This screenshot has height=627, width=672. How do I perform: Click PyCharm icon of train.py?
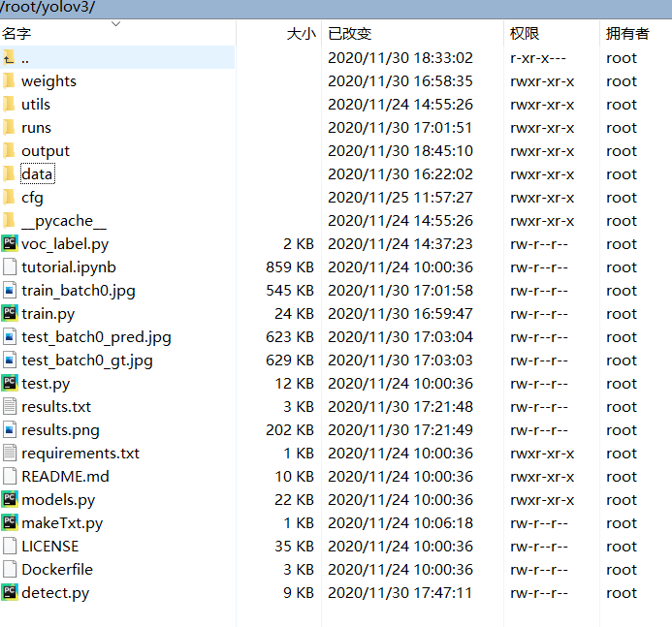pyautogui.click(x=10, y=313)
